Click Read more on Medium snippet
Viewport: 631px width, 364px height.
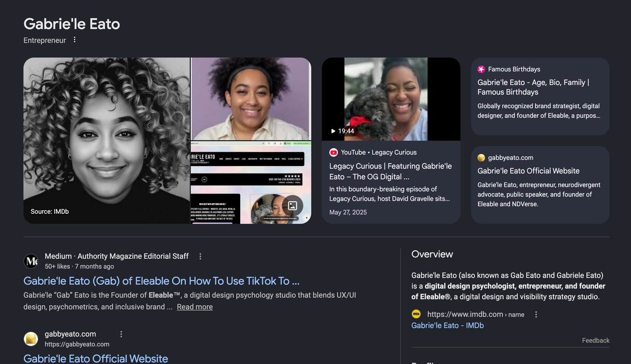coord(195,307)
